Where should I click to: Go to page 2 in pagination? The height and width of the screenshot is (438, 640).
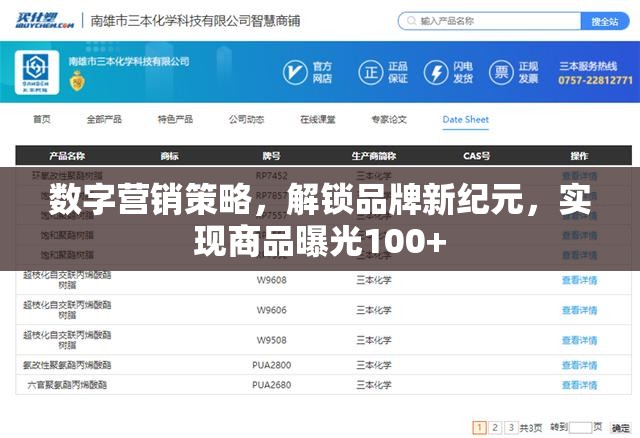coord(495,428)
